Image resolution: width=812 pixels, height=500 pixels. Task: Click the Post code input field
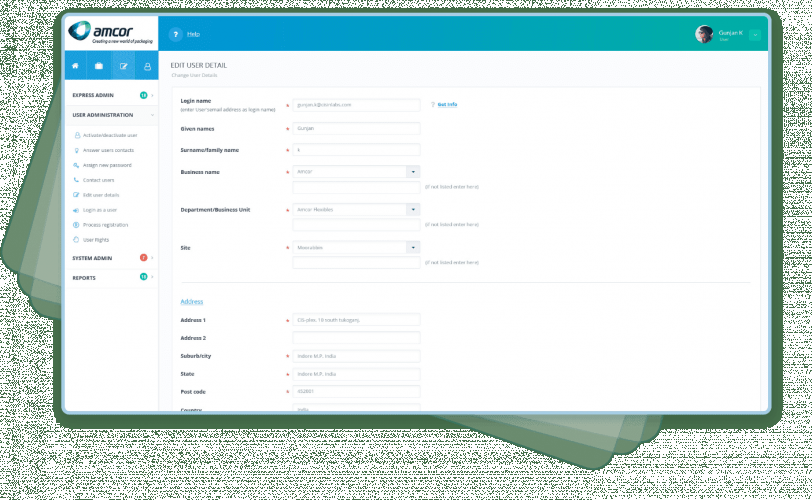356,391
